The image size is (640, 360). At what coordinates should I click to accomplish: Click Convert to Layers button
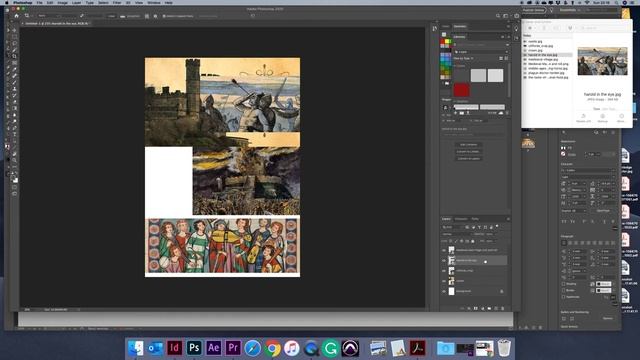pyautogui.click(x=469, y=158)
